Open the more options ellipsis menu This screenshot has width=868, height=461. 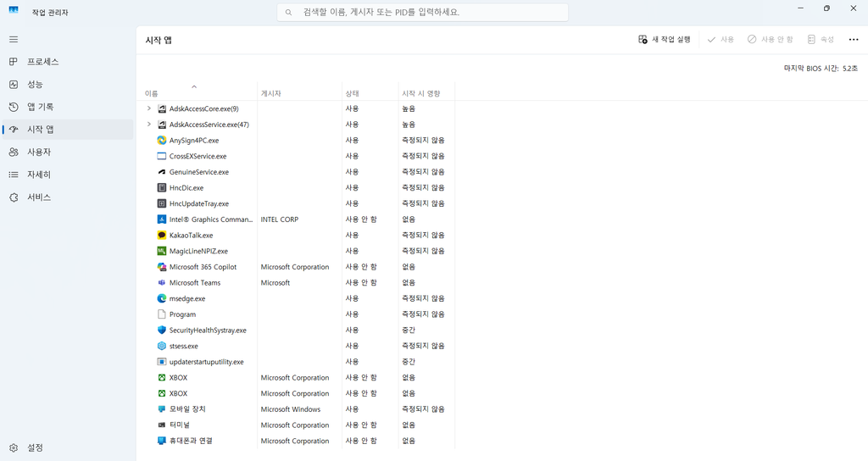tap(854, 39)
